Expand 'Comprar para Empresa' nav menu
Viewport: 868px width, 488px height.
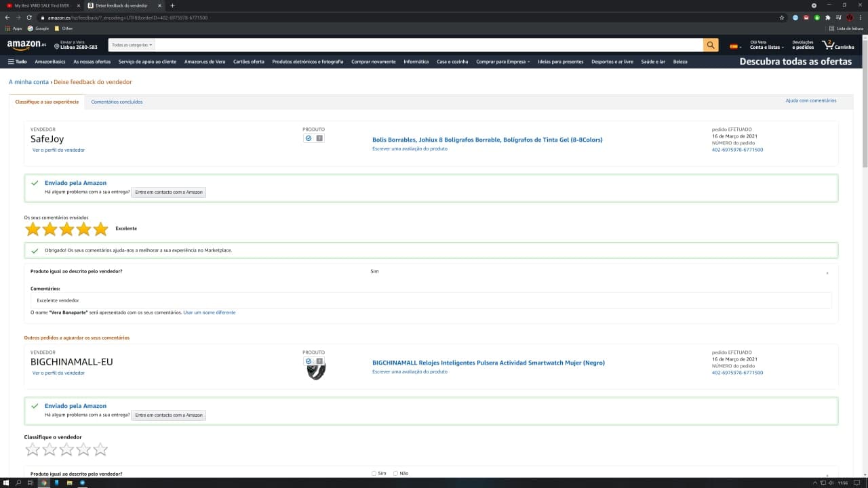pyautogui.click(x=502, y=62)
